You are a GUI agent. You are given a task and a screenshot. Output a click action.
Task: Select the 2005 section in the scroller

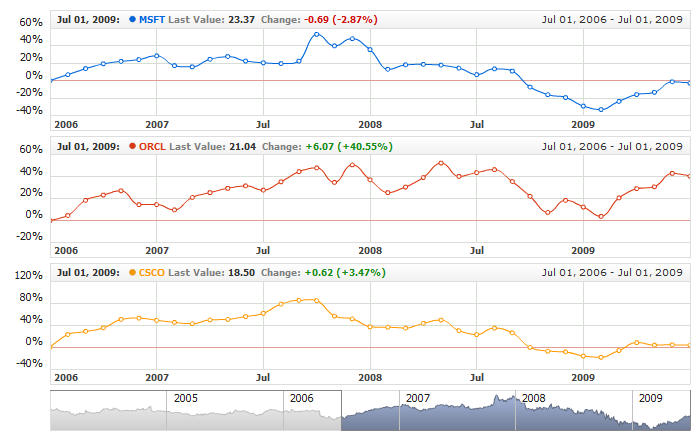(186, 397)
